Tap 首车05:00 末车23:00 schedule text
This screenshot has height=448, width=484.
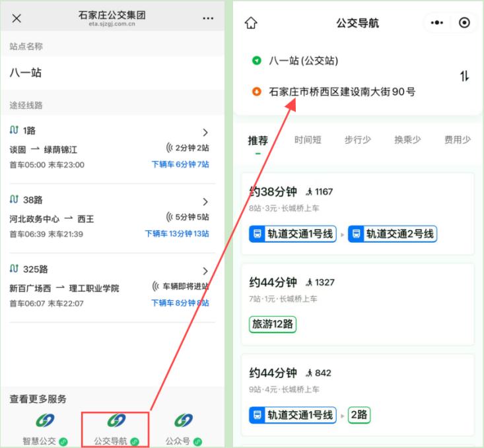click(47, 165)
